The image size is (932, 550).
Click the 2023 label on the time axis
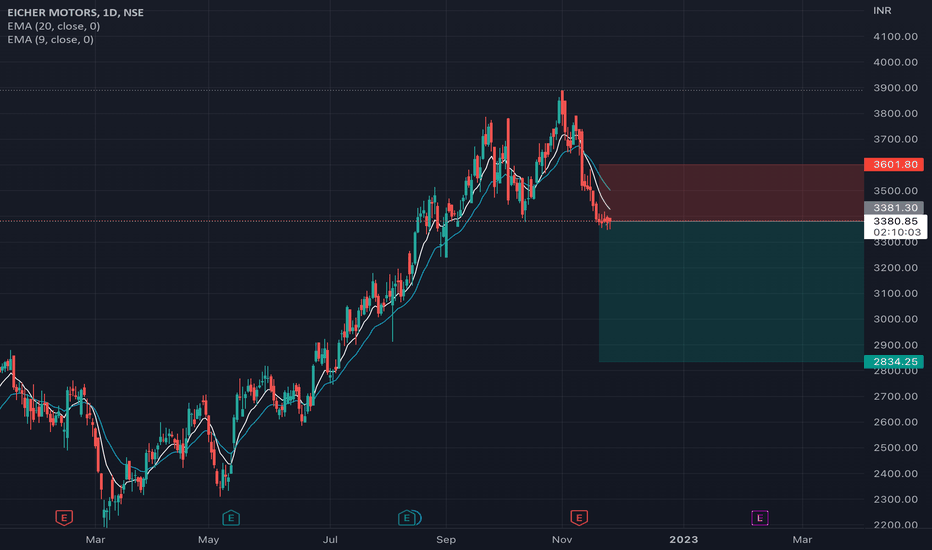pos(684,540)
